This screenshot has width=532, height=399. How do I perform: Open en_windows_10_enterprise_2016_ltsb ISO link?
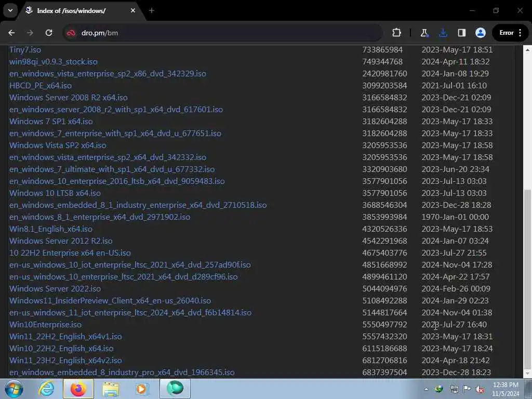tap(117, 181)
